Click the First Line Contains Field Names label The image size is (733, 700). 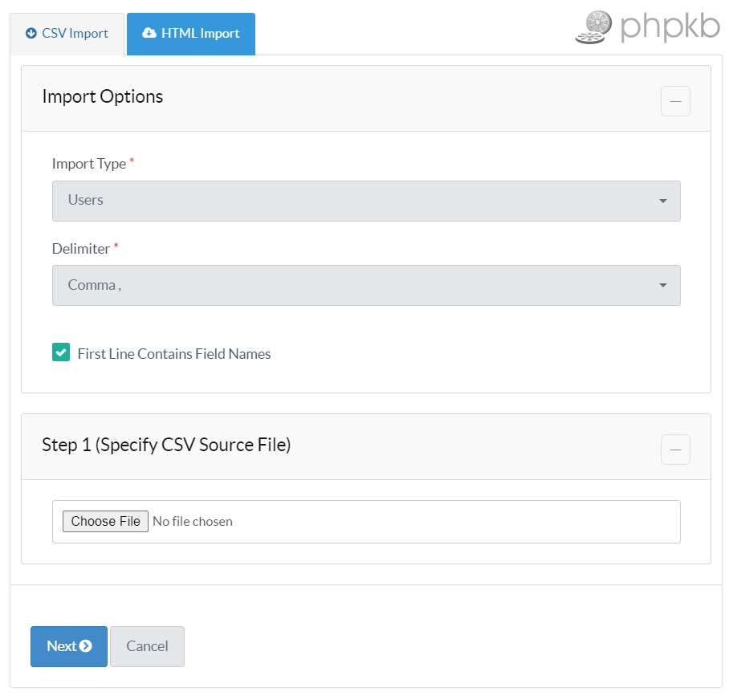coord(174,354)
